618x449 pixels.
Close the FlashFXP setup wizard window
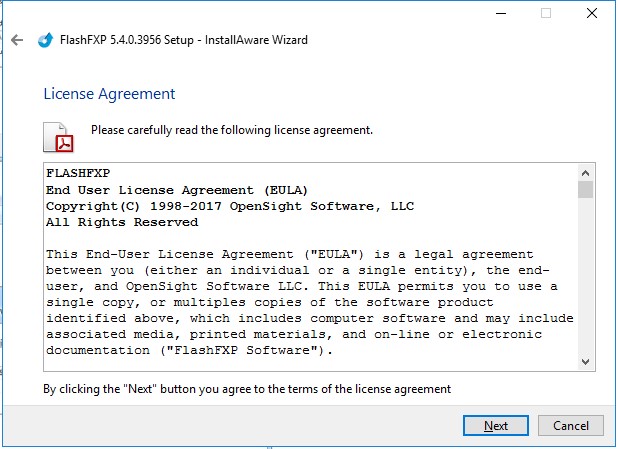592,14
